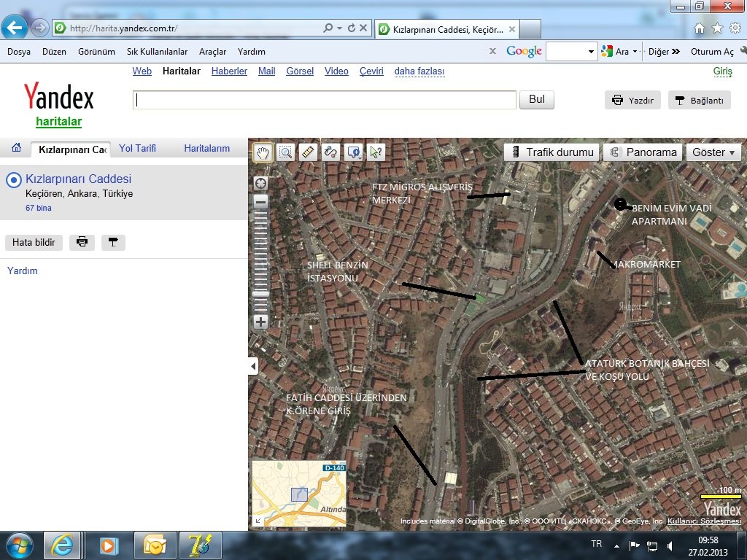The image size is (747, 560).
Task: Click the mini overview map thumbnail
Action: tap(299, 494)
